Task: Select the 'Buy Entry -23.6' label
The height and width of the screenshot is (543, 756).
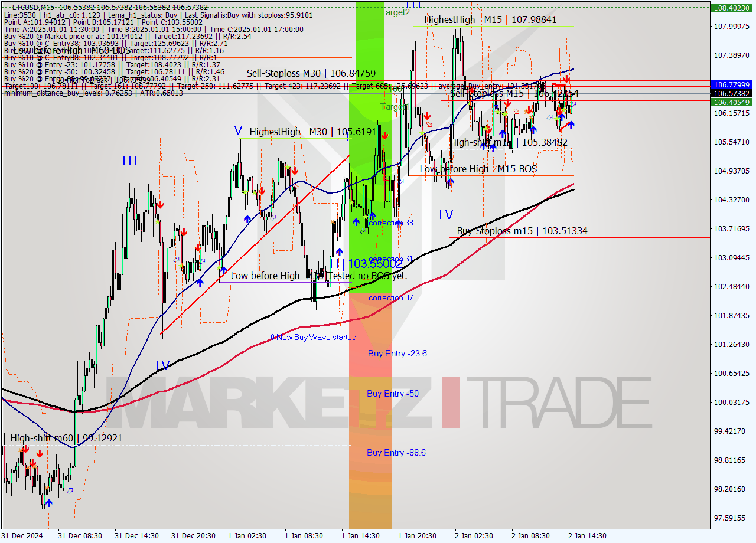Action: (x=397, y=354)
